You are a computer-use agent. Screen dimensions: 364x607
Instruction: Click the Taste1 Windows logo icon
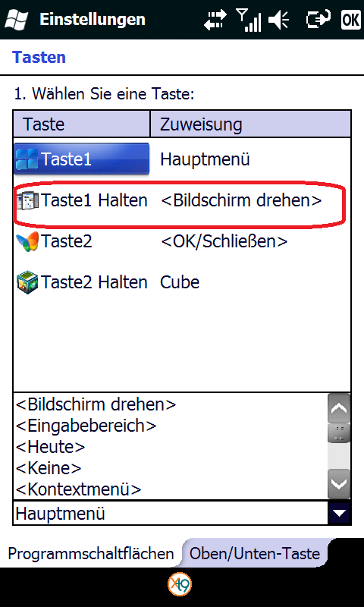pyautogui.click(x=27, y=159)
